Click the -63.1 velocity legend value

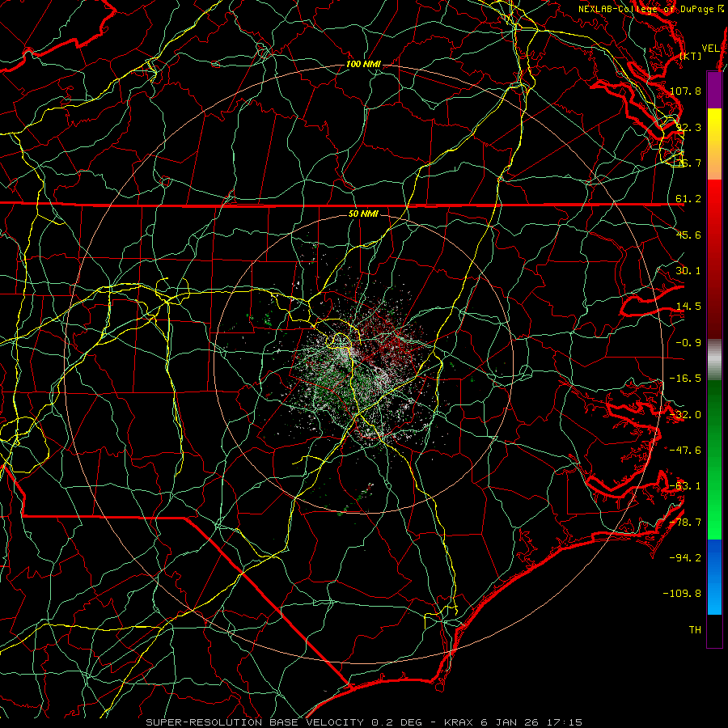[685, 486]
